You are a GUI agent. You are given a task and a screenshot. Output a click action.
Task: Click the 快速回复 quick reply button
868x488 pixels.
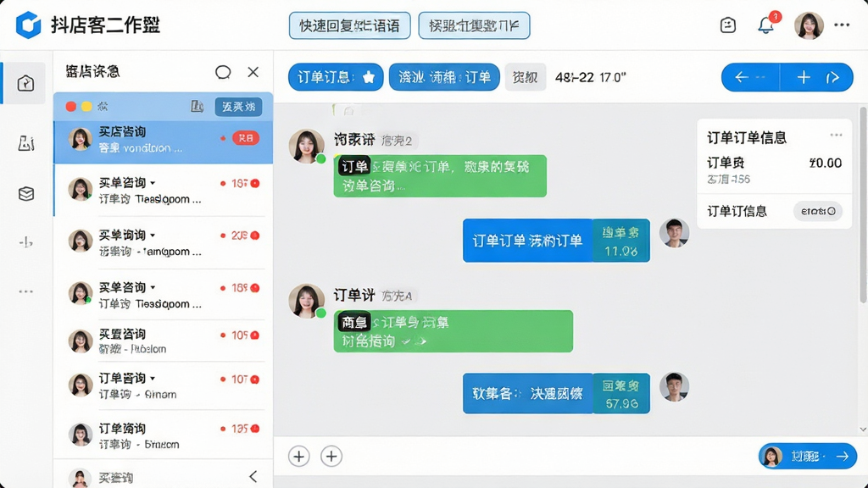pos(349,25)
